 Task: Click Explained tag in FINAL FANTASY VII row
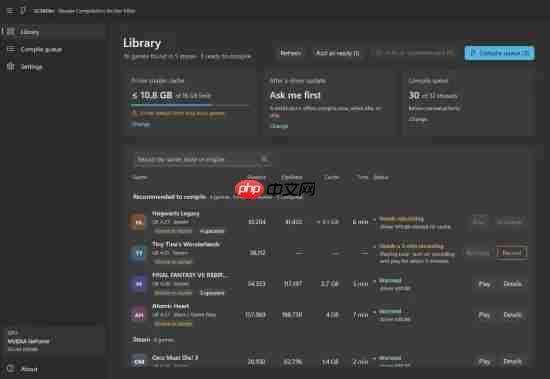212,293
